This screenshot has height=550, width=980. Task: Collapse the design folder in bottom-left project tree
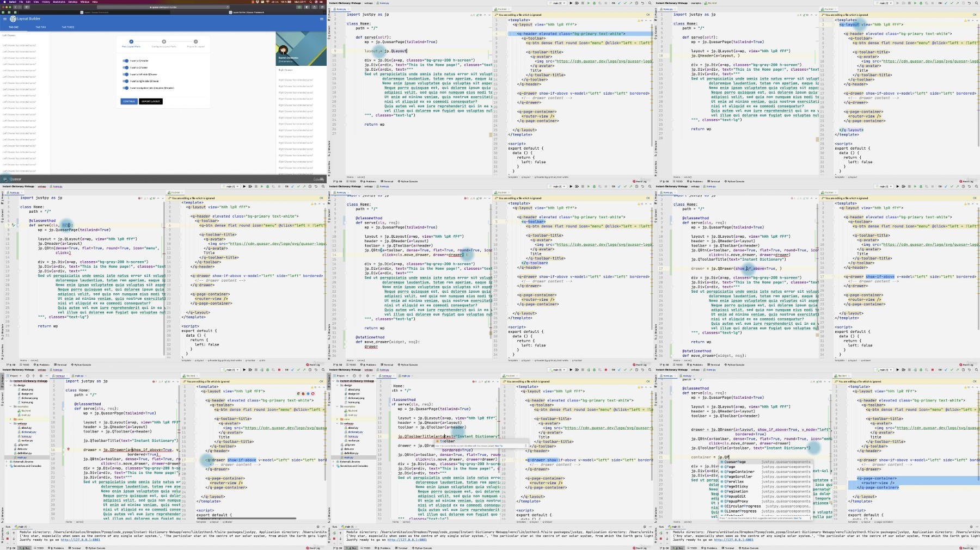11,385
